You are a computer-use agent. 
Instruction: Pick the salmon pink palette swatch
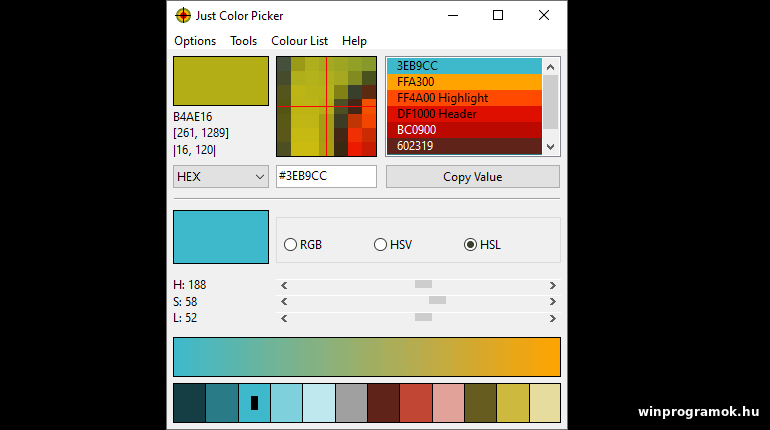448,403
